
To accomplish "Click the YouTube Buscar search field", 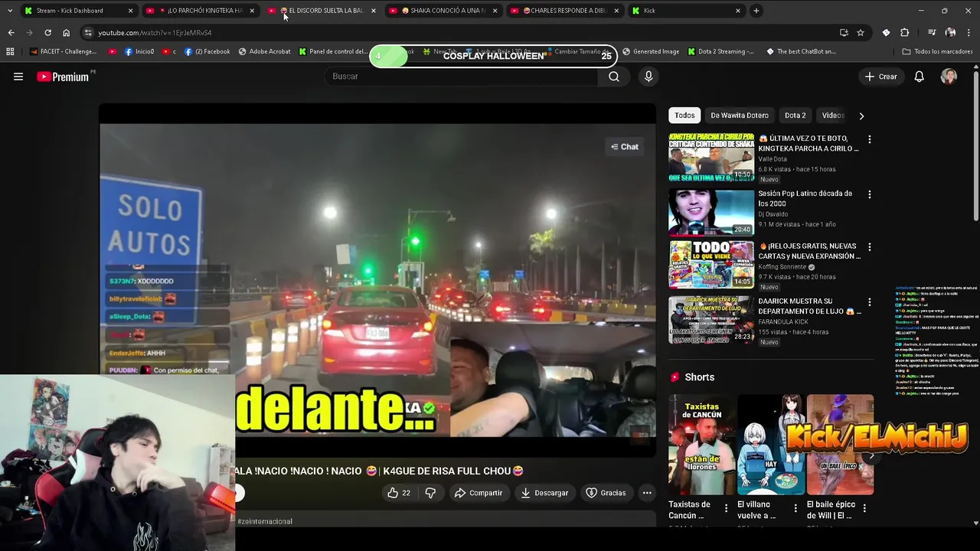I will click(x=461, y=77).
